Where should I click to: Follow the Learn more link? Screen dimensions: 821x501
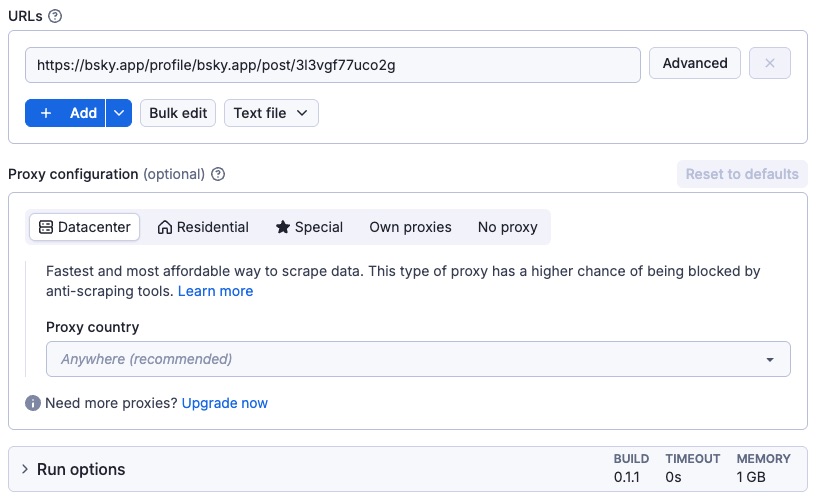click(215, 291)
